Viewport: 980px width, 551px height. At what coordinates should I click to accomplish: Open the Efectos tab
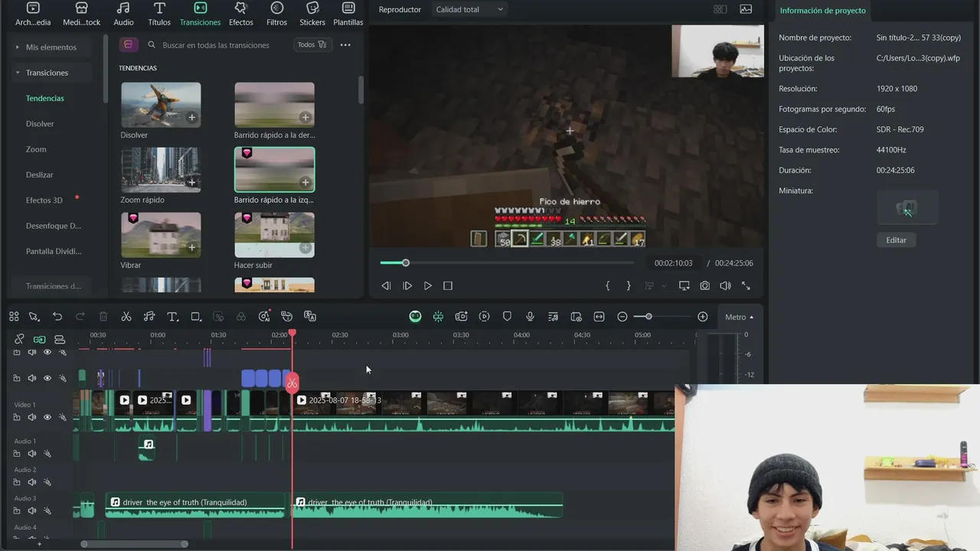240,14
